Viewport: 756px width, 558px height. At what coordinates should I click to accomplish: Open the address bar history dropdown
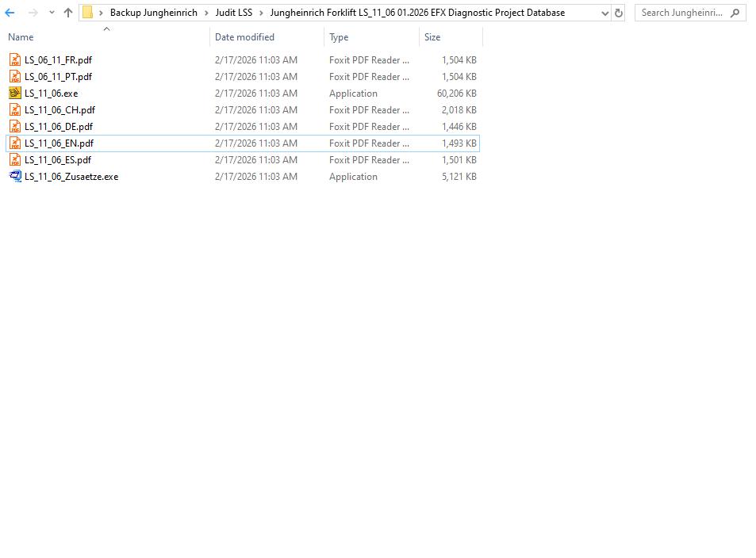point(604,13)
